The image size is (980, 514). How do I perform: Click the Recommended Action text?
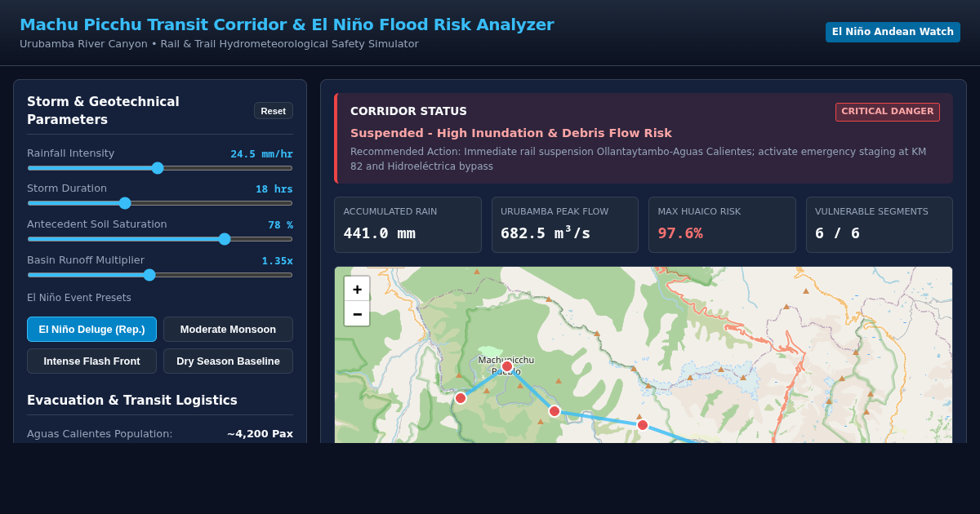(639, 159)
